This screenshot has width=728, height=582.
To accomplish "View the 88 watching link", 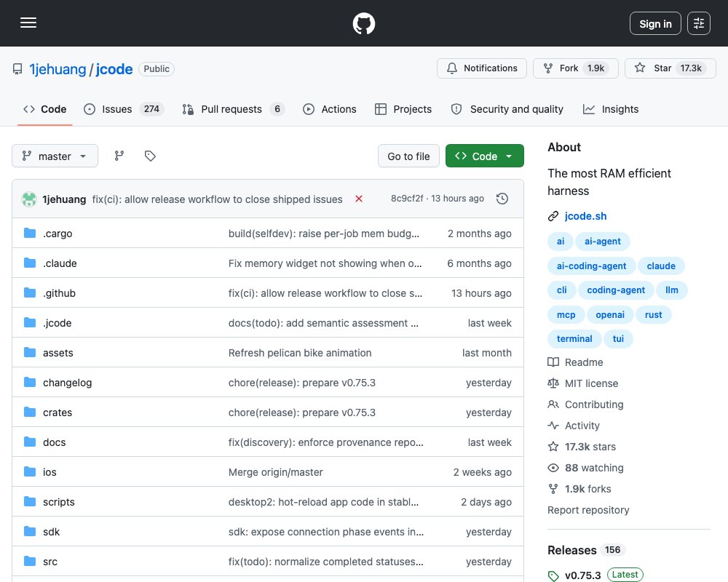I will 585,468.
